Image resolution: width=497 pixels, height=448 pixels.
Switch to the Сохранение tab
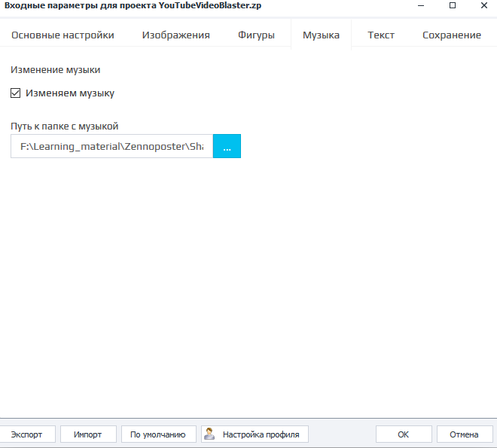(x=452, y=35)
